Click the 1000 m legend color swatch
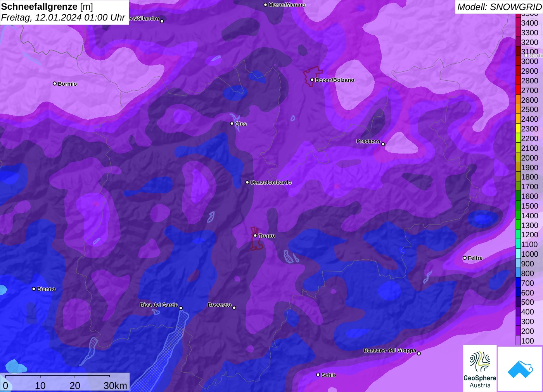The width and height of the screenshot is (543, 392). 518,254
